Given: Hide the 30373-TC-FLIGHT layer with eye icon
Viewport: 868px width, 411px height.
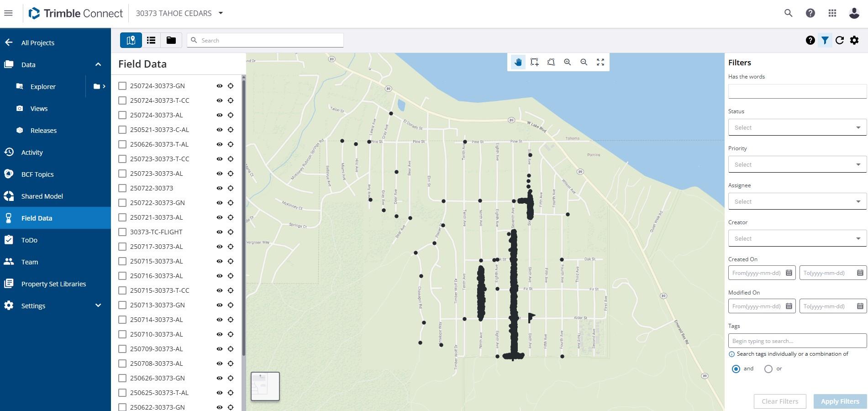Looking at the screenshot, I should click(220, 232).
